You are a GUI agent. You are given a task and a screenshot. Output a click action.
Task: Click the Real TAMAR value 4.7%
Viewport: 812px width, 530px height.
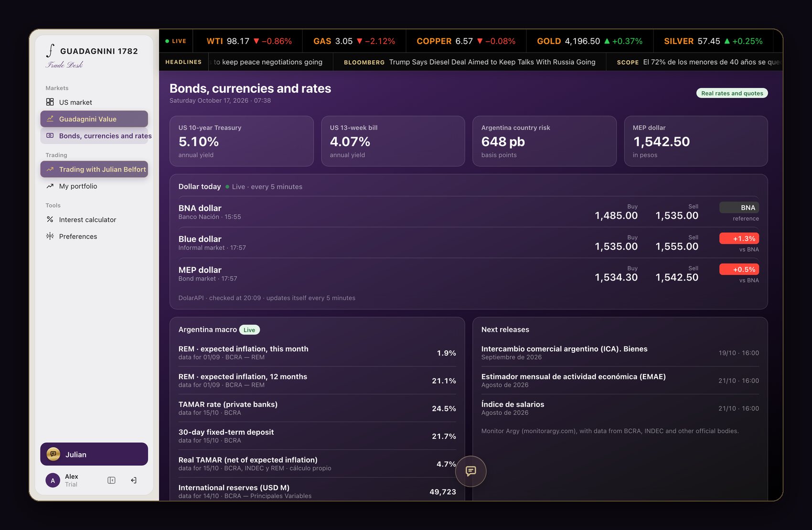click(446, 464)
